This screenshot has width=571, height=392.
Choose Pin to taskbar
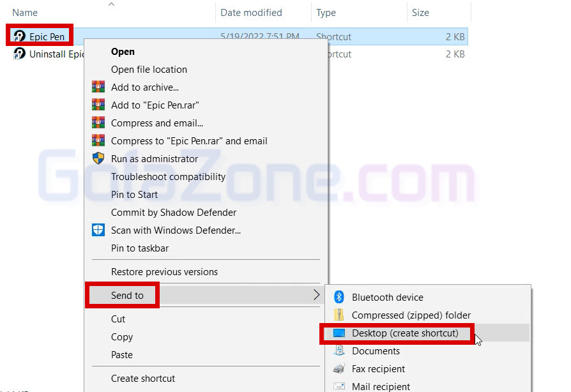(140, 248)
